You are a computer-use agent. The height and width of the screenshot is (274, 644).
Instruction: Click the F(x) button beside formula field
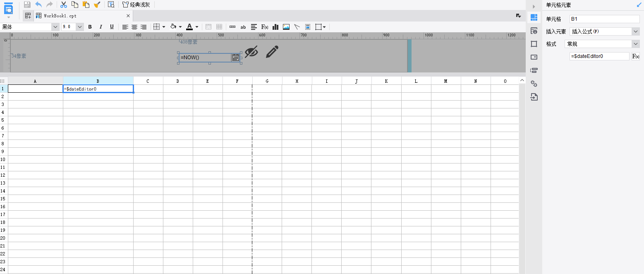(636, 56)
